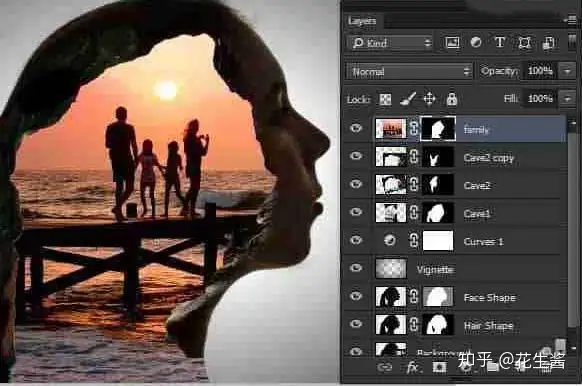
Task: Select the Hair Shape layer name
Action: [x=488, y=326]
